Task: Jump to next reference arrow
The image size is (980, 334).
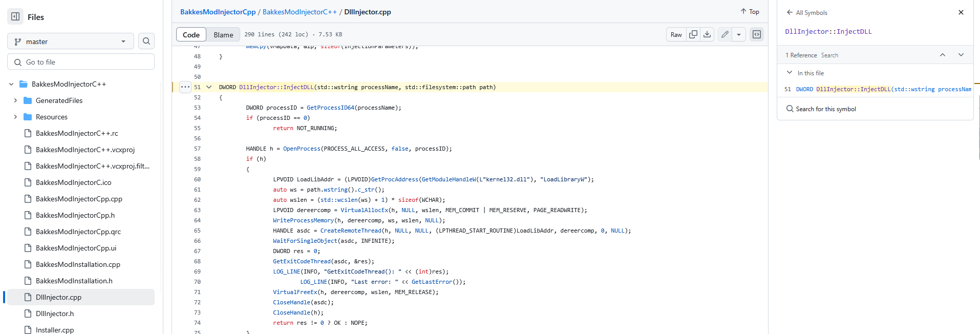Action: click(x=961, y=55)
